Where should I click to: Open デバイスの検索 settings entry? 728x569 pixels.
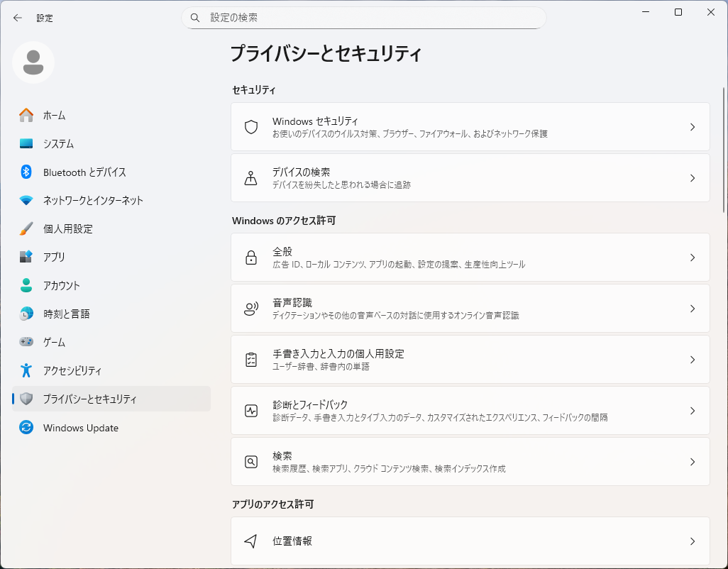point(301,172)
